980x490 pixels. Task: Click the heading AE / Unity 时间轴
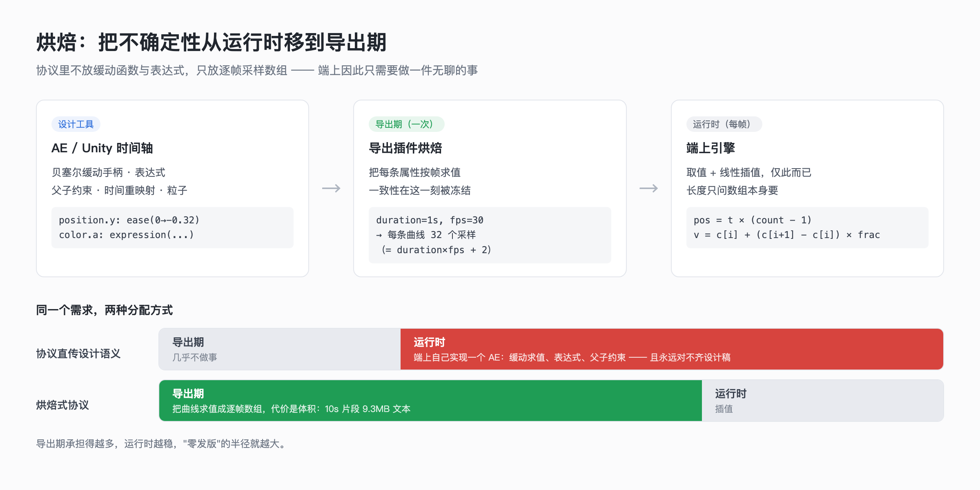tap(102, 148)
